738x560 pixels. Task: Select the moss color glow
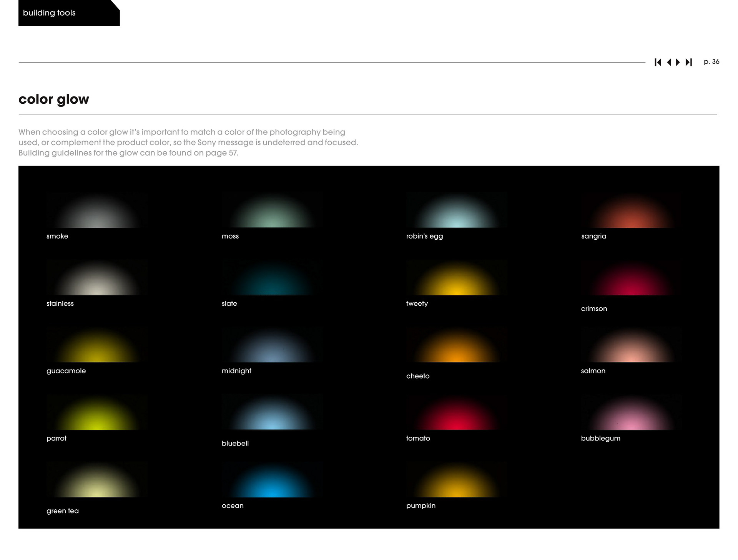coord(272,214)
